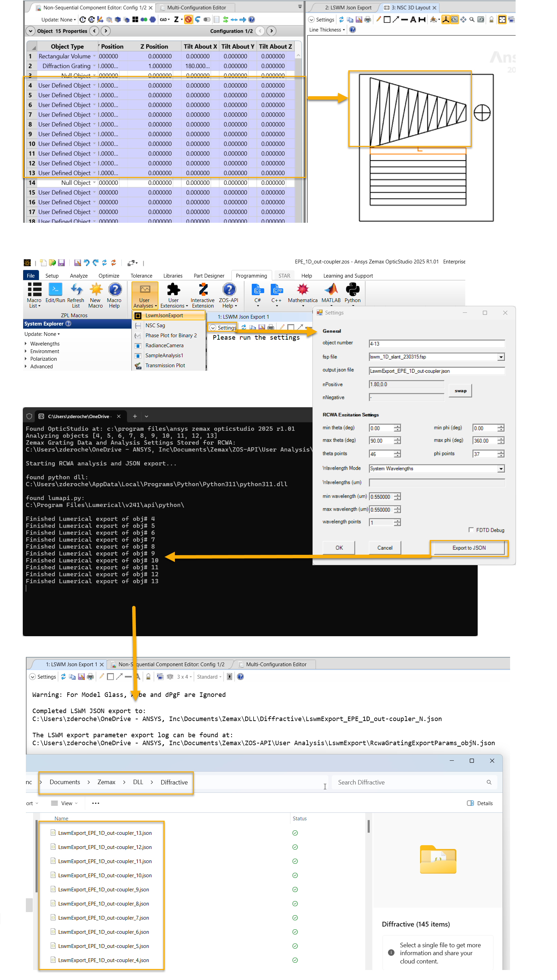The height and width of the screenshot is (980, 557).
Task: Open fsp file dropdown
Action: click(501, 357)
